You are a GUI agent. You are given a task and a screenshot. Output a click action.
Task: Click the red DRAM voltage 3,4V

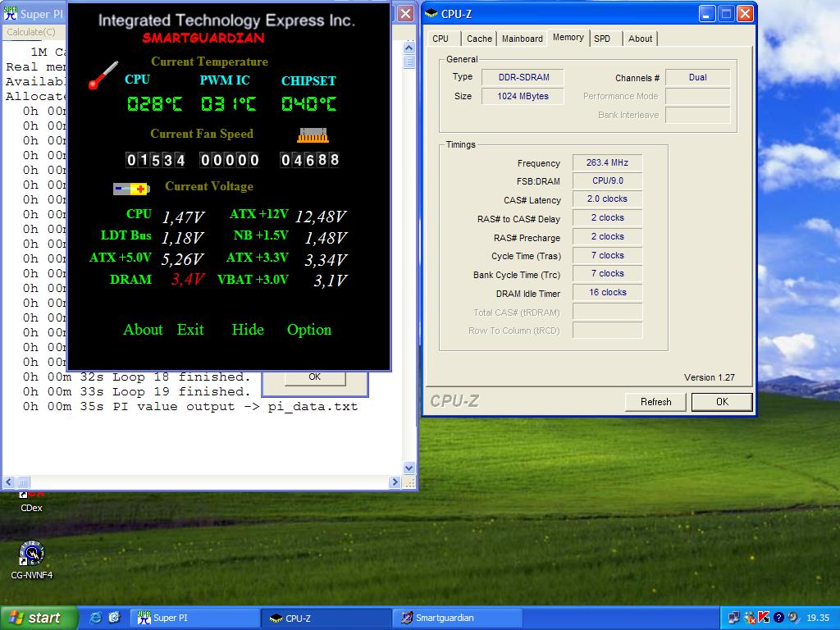[188, 279]
